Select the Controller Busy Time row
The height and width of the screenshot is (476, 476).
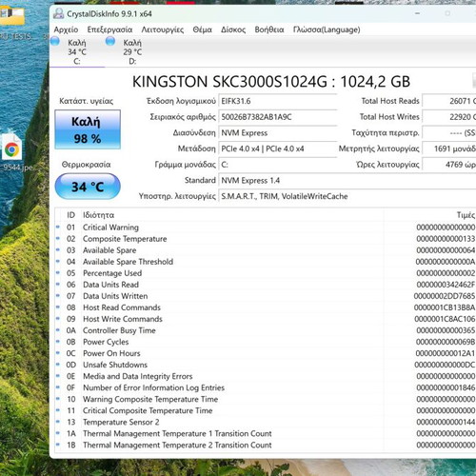click(266, 330)
